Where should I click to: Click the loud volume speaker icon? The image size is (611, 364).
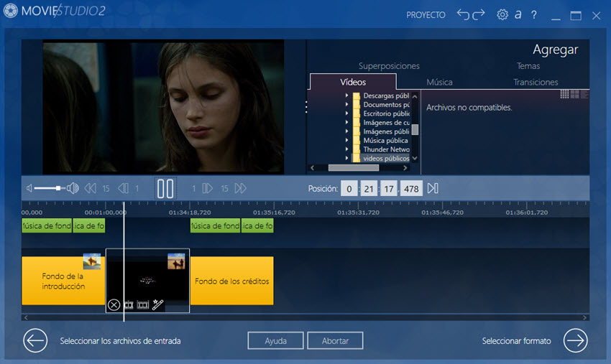click(x=73, y=188)
